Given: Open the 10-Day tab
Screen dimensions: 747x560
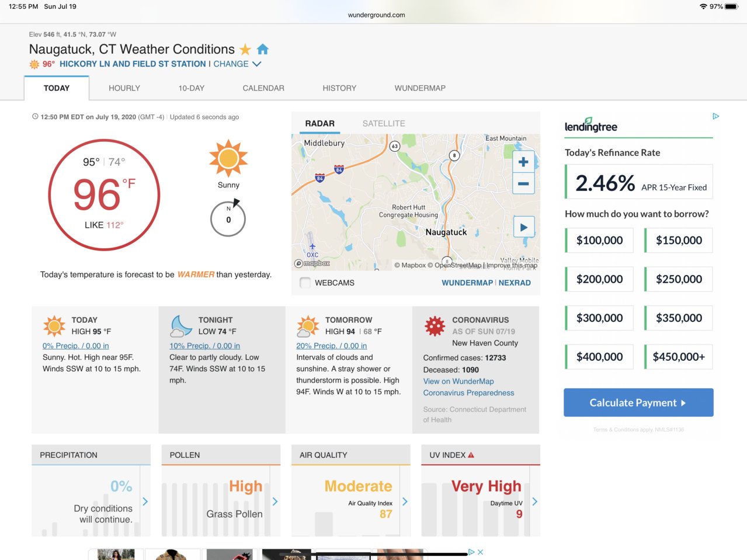Looking at the screenshot, I should 192,88.
